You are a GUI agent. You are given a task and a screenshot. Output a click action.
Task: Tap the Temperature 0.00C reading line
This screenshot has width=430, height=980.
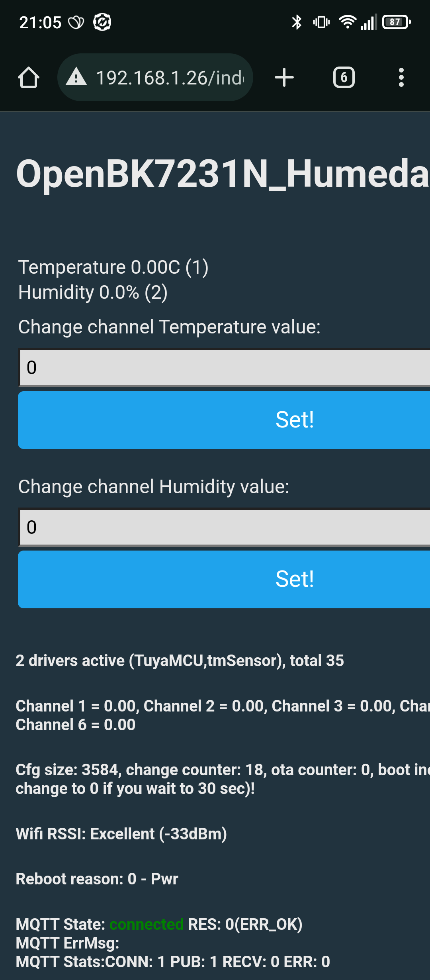pyautogui.click(x=113, y=267)
